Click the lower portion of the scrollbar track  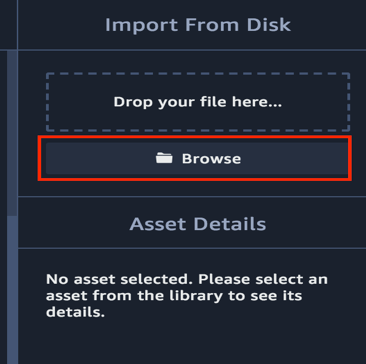point(12,289)
